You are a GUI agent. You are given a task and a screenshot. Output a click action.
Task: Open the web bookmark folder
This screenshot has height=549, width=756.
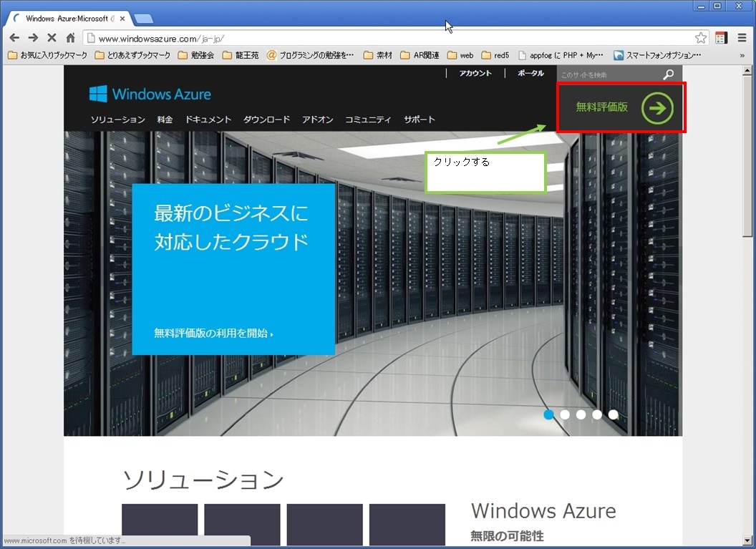click(x=460, y=55)
